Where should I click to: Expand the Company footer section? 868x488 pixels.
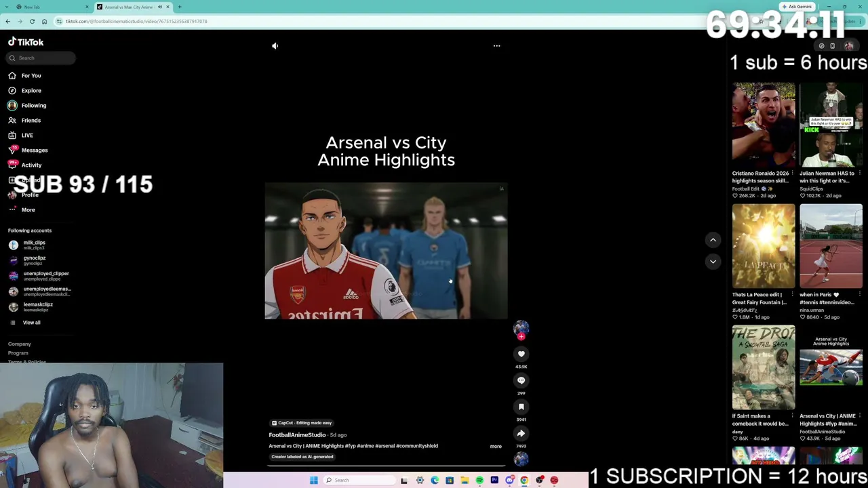click(20, 344)
